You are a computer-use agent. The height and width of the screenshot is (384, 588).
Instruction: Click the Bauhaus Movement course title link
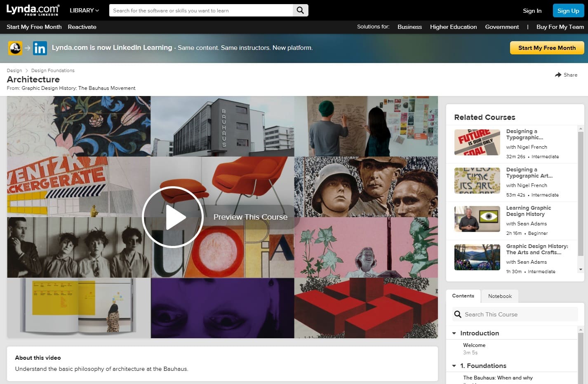coord(78,88)
